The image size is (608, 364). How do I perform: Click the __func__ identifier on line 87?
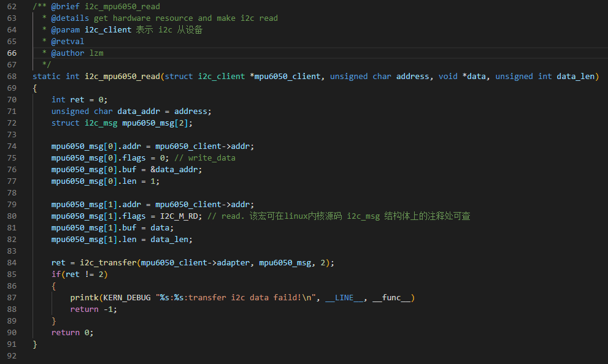coord(391,297)
